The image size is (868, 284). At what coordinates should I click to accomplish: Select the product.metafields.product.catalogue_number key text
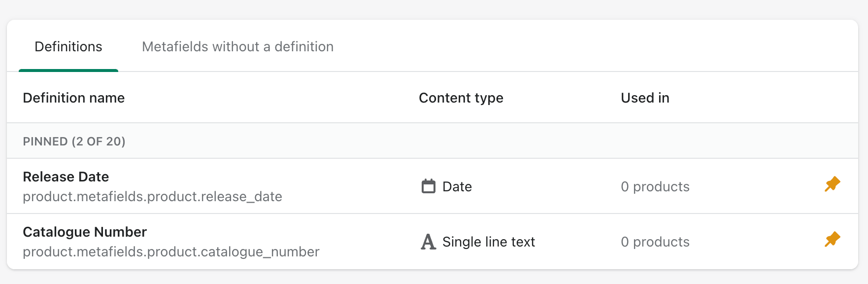171,251
